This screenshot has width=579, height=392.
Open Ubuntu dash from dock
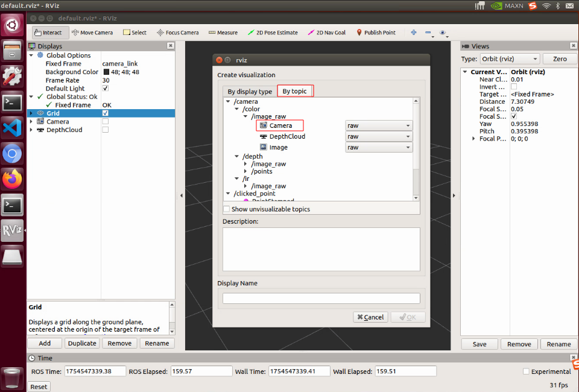tap(12, 25)
